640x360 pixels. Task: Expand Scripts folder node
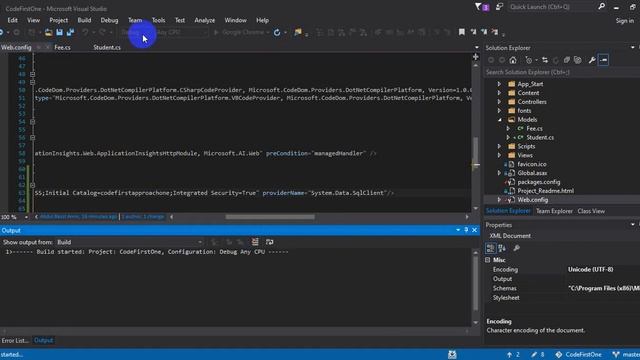click(499, 147)
